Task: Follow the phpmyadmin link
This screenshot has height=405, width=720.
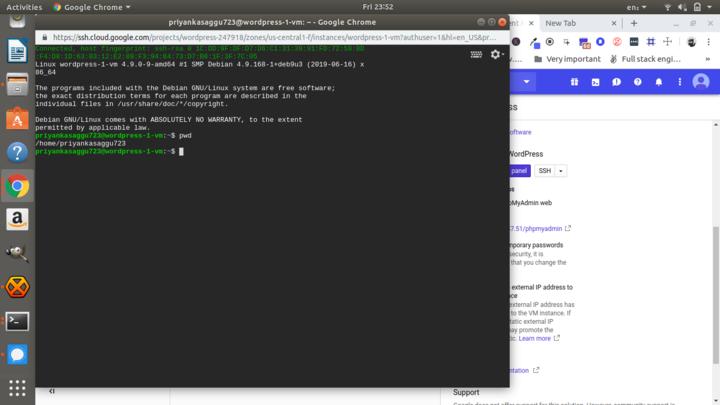Action: (x=540, y=228)
